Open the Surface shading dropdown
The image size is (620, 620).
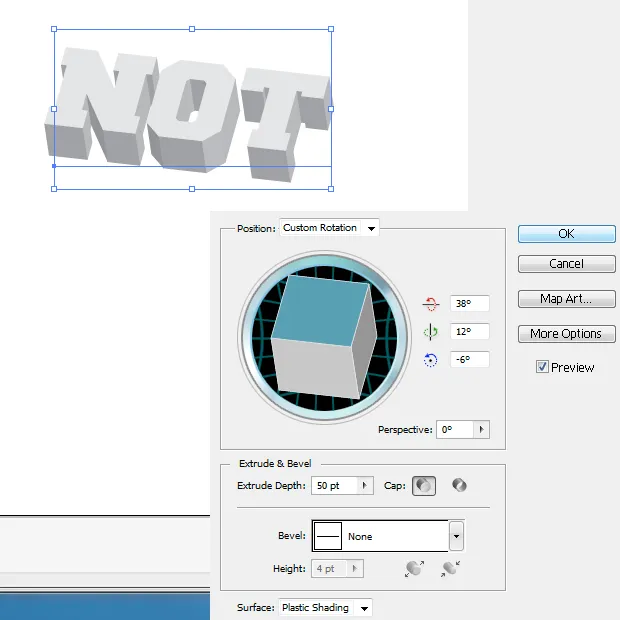click(364, 608)
